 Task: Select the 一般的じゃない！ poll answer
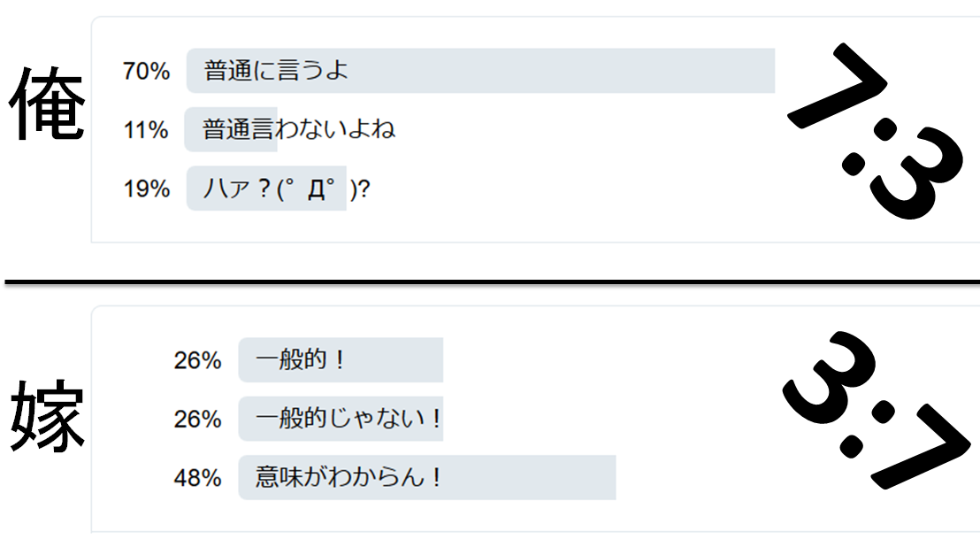(348, 419)
